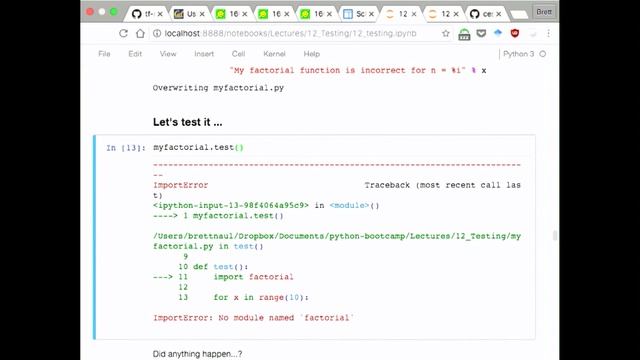Close the active '12' notebook tab
The image size is (640, 360).
413,14
